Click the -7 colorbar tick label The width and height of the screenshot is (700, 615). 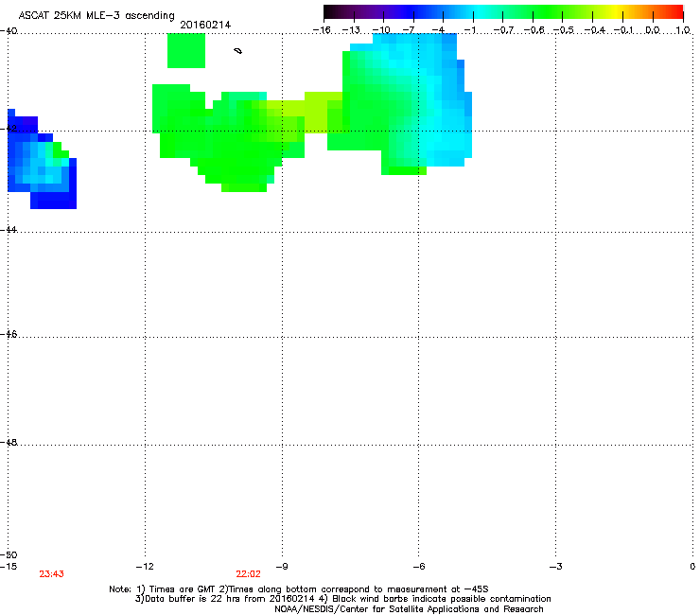click(409, 30)
